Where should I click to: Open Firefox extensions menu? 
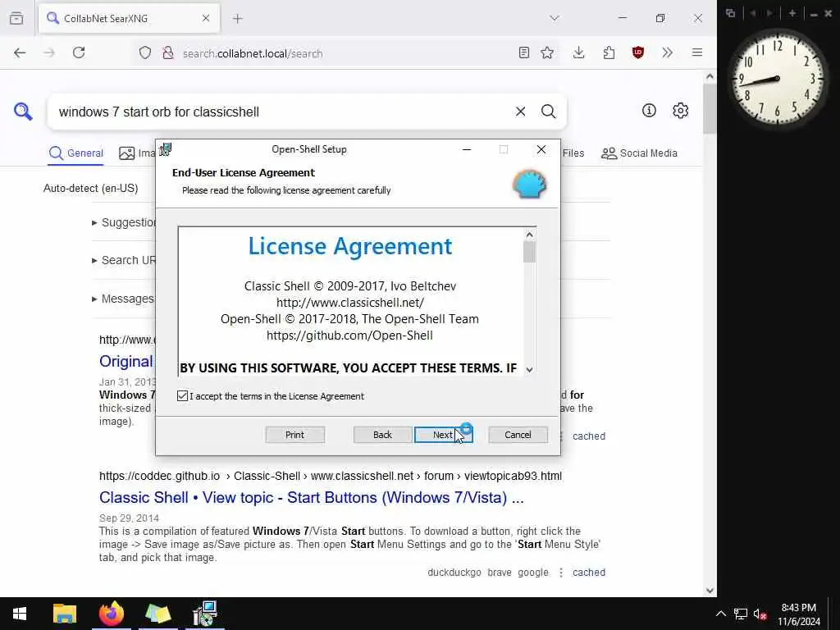pos(609,52)
